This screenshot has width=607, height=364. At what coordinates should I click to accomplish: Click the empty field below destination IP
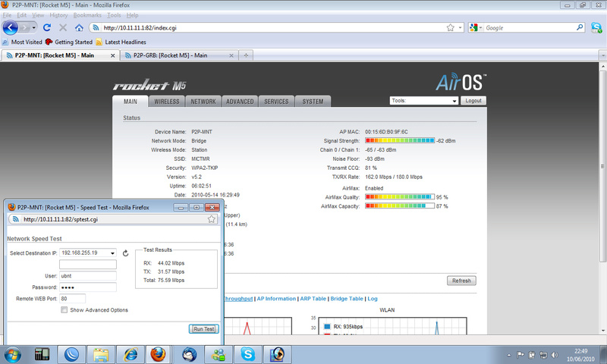[x=88, y=264]
